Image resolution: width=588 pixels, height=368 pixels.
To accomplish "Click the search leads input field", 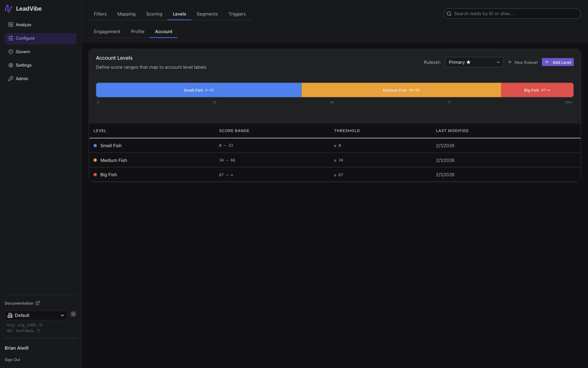I will 512,13.
